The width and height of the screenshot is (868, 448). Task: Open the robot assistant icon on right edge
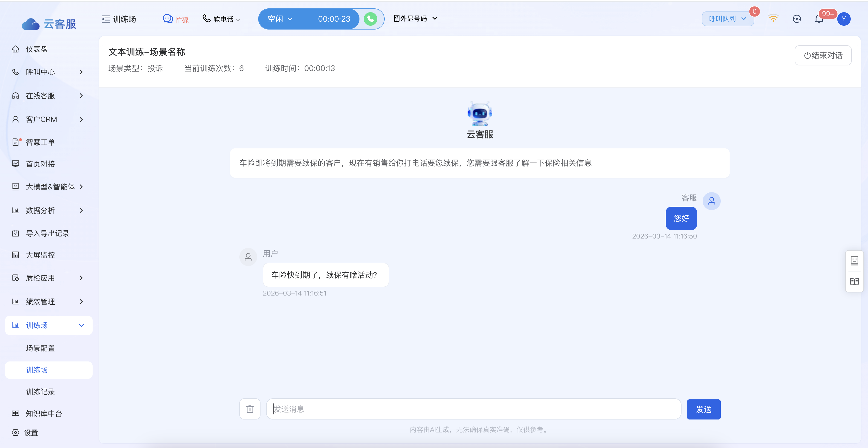[x=854, y=261]
